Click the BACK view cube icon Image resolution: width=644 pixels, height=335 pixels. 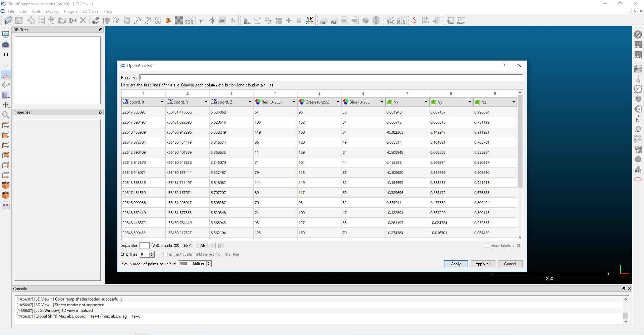pos(6,195)
